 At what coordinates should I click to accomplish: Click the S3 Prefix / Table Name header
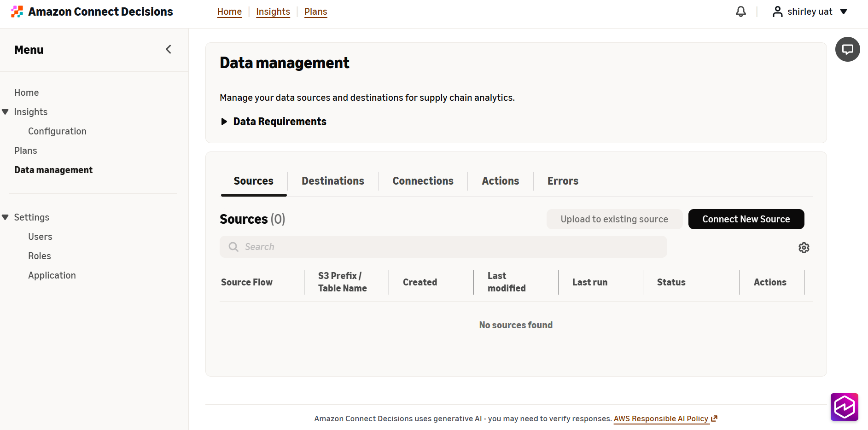[x=343, y=282]
